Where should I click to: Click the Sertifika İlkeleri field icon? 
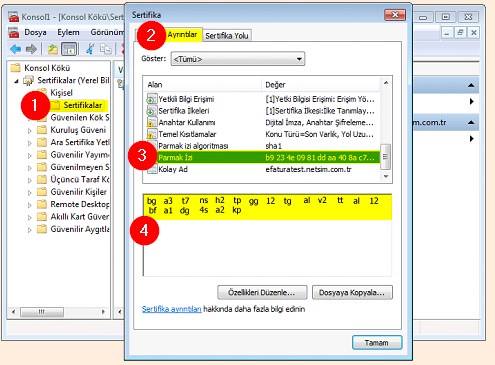[152, 111]
